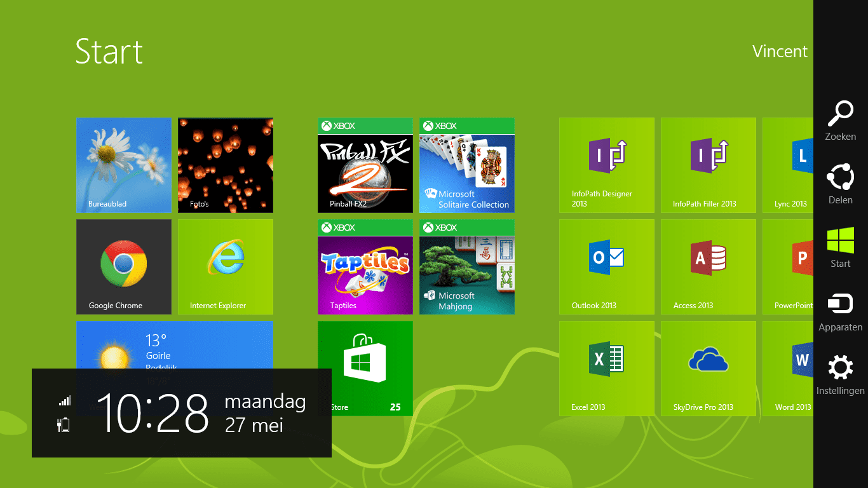Click the 'maandag' day text

(266, 402)
